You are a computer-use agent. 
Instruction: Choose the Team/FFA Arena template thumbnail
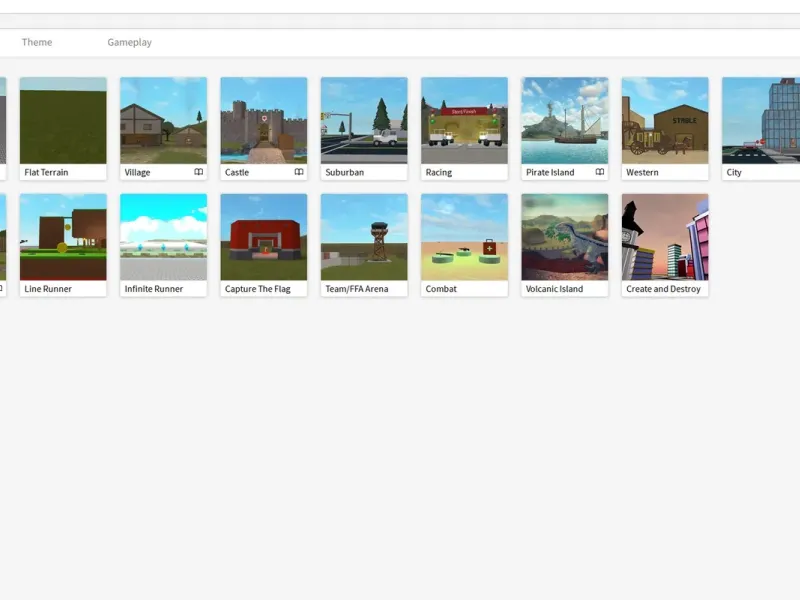coord(364,237)
